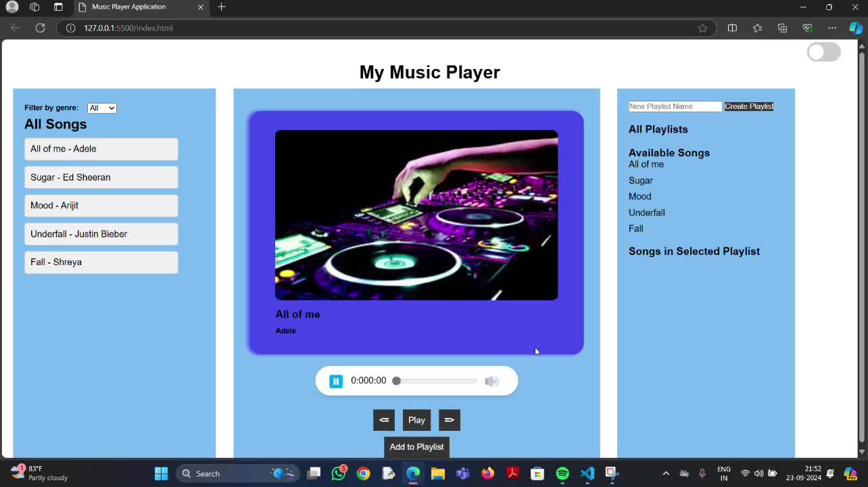The height and width of the screenshot is (487, 868).
Task: Add page to favorites with star icon
Action: point(702,28)
